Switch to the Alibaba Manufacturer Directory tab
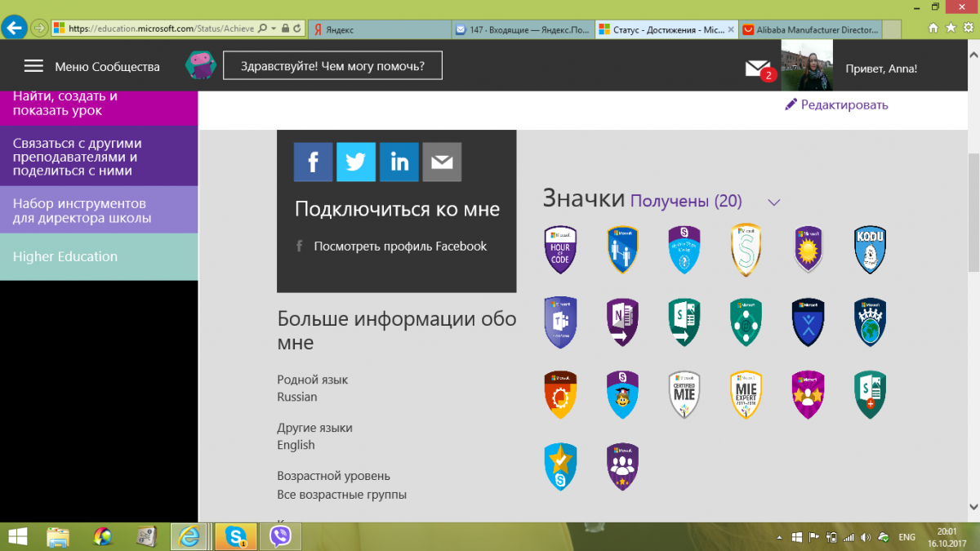The height and width of the screenshot is (551, 980). point(810,29)
